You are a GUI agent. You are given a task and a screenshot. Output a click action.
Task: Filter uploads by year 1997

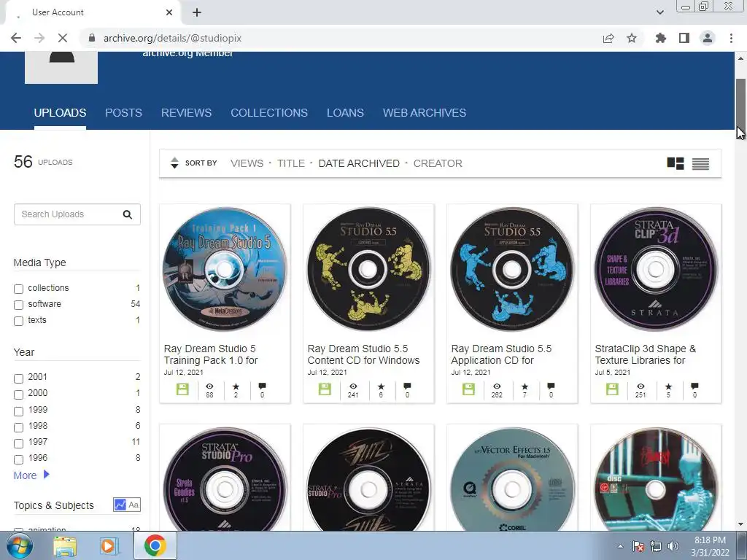point(18,443)
